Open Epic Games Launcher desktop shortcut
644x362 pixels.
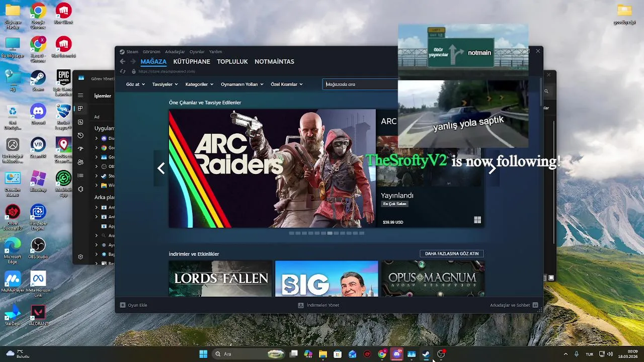pos(63,83)
